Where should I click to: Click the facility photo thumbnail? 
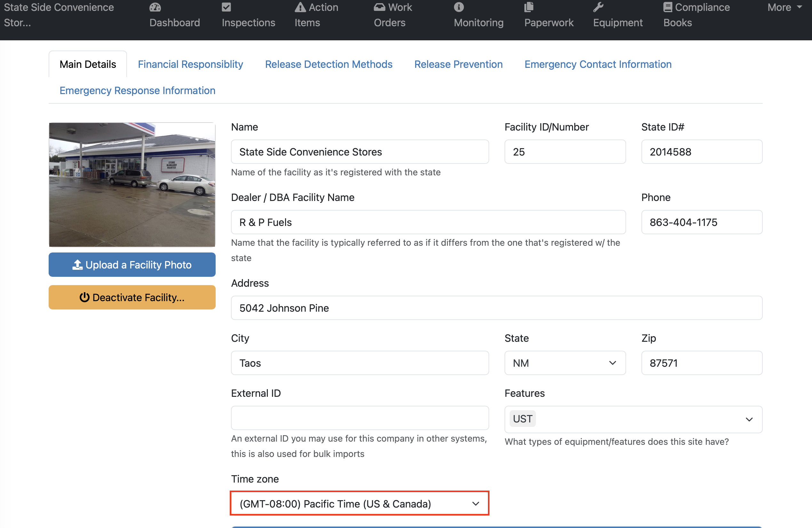(x=132, y=185)
